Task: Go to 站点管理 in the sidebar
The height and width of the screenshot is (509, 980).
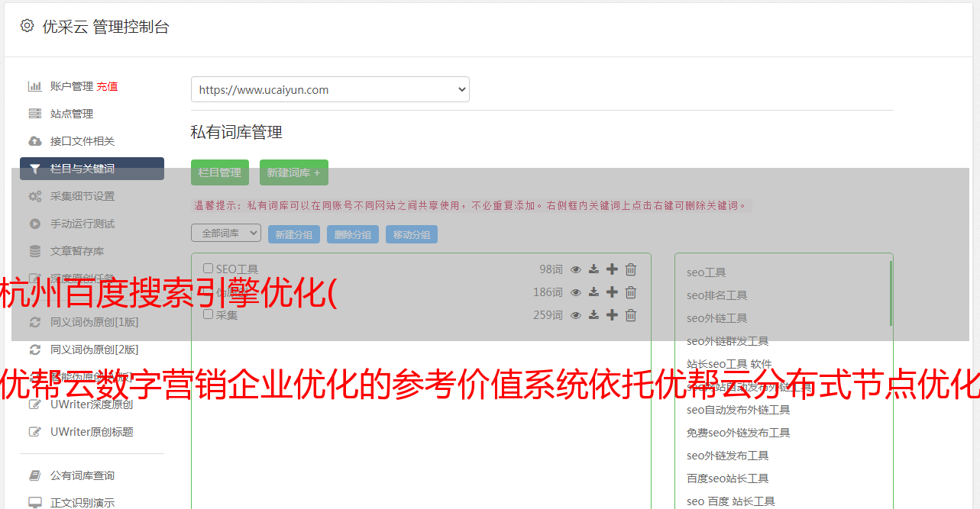Action: (x=72, y=114)
